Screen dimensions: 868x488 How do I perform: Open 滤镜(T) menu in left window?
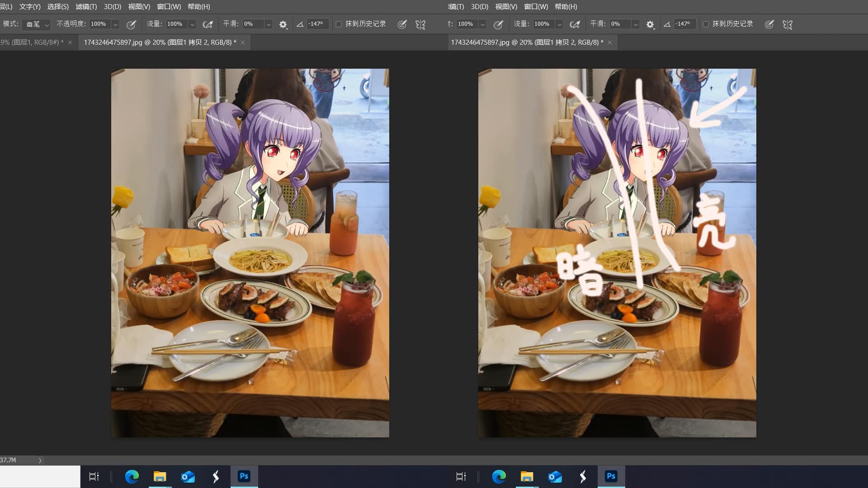pos(86,7)
